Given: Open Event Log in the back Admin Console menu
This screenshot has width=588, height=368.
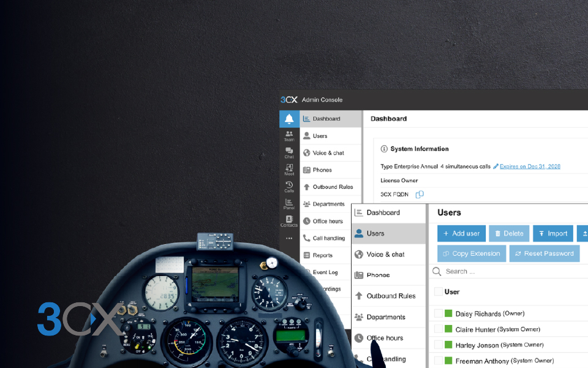Looking at the screenshot, I should click(326, 272).
